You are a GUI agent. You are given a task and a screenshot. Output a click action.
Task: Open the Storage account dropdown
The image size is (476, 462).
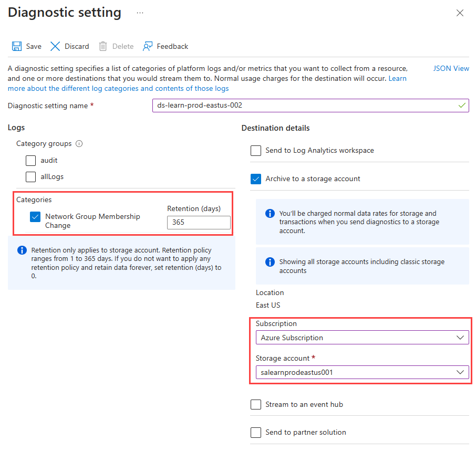click(x=361, y=372)
